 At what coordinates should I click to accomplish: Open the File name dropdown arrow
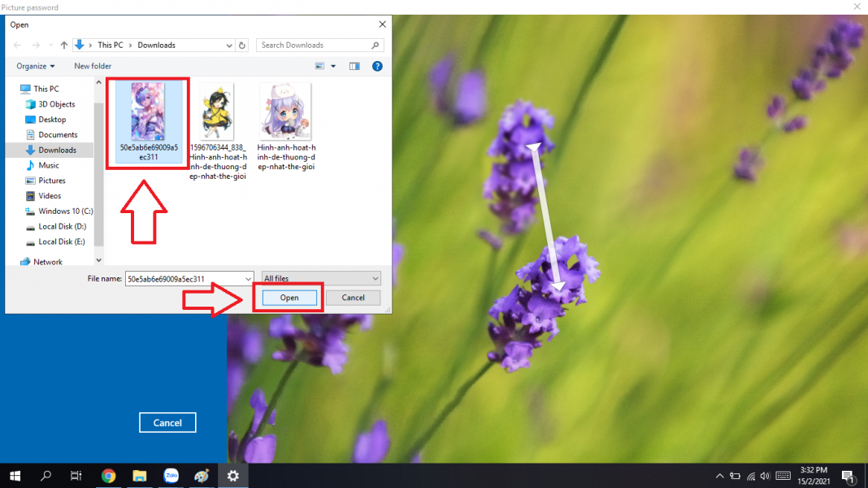[x=248, y=279]
